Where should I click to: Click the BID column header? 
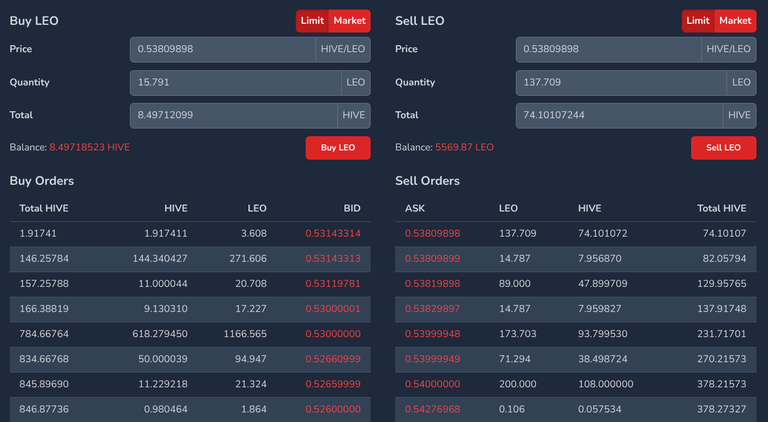352,209
